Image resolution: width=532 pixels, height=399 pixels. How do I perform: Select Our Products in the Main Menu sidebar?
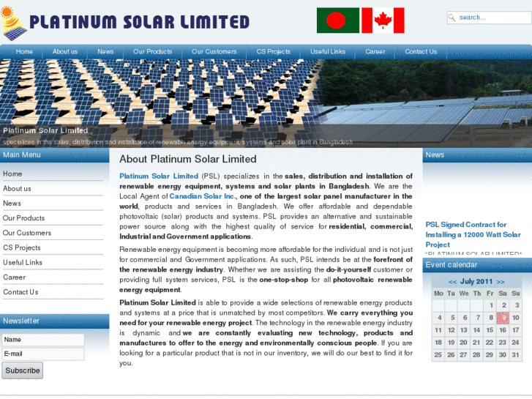pyautogui.click(x=53, y=218)
